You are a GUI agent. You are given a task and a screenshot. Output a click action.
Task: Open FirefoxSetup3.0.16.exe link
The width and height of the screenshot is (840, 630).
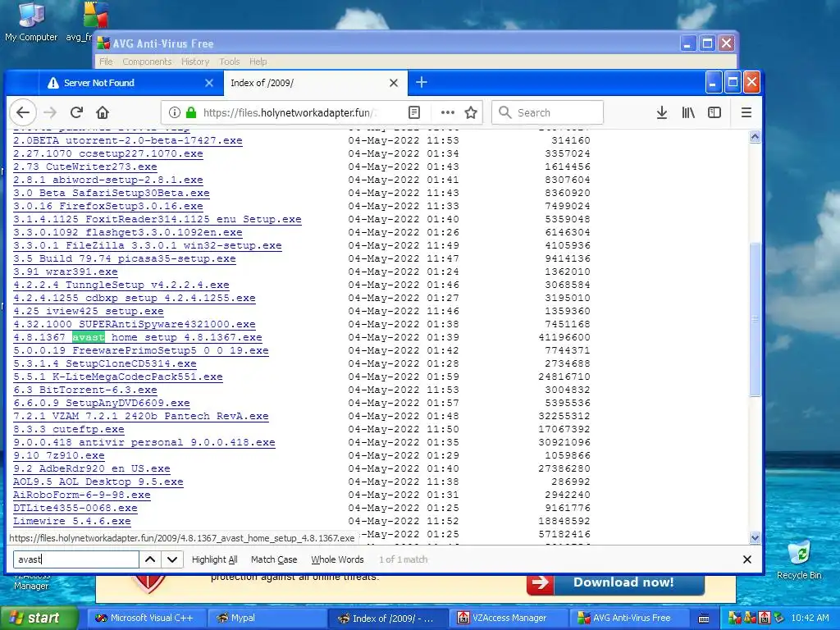tap(107, 206)
